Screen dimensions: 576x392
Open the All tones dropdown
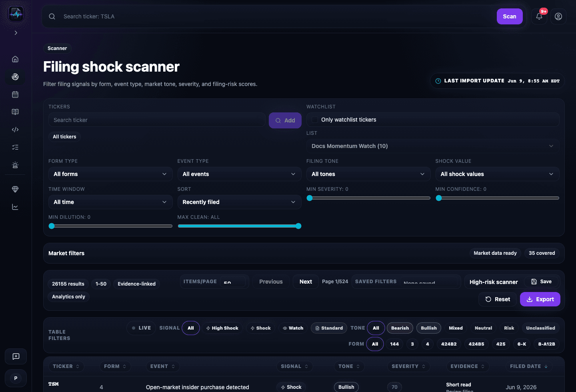[x=368, y=174]
